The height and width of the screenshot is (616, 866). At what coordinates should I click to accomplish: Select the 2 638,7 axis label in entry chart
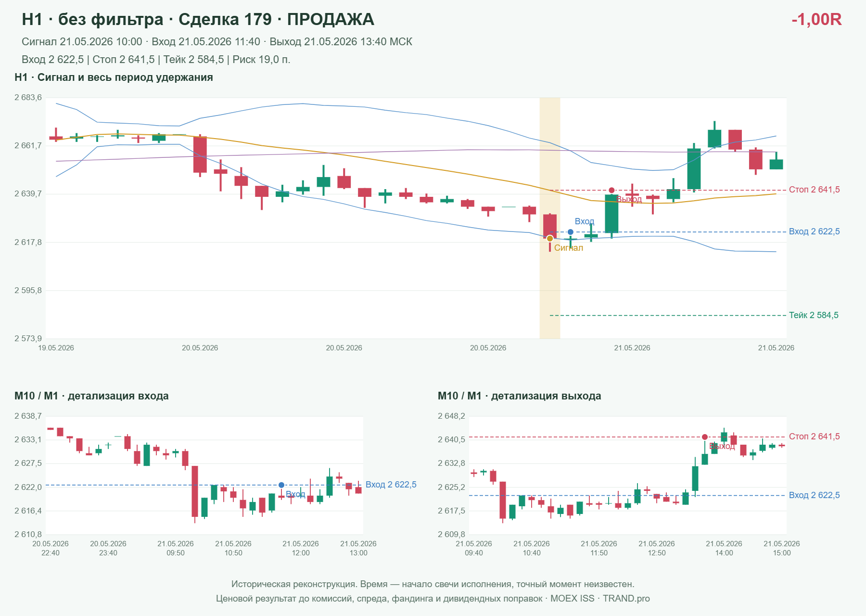28,416
